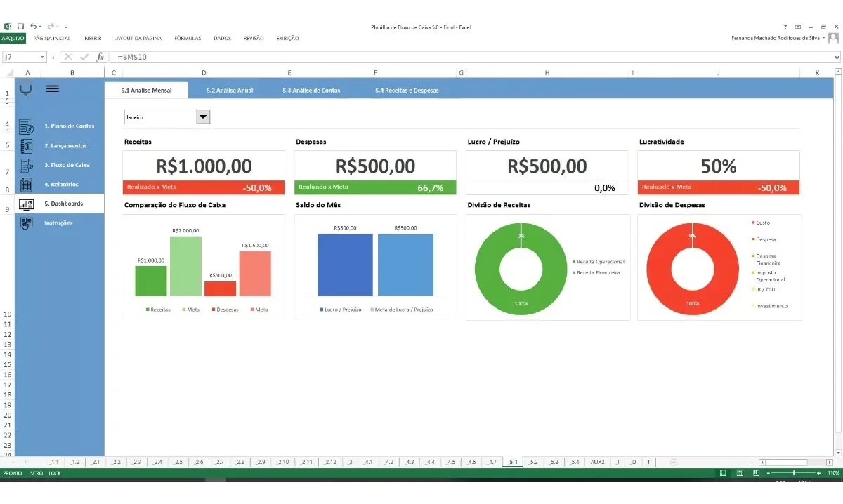Select the _4.7 sheet tab
This screenshot has height=504, width=843.
(492, 462)
